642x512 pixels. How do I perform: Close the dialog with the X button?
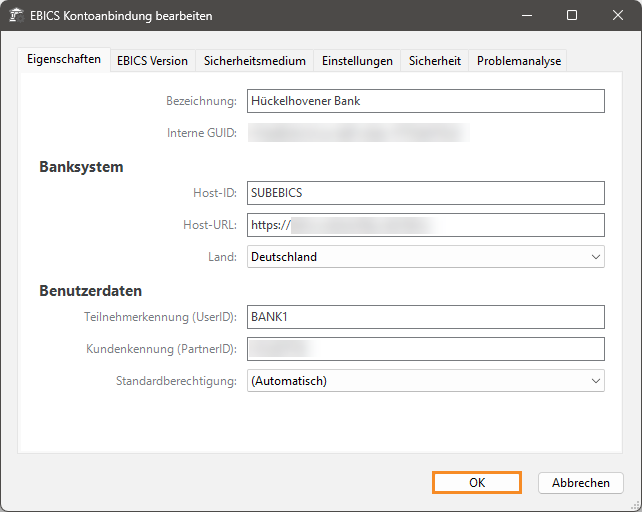[617, 16]
